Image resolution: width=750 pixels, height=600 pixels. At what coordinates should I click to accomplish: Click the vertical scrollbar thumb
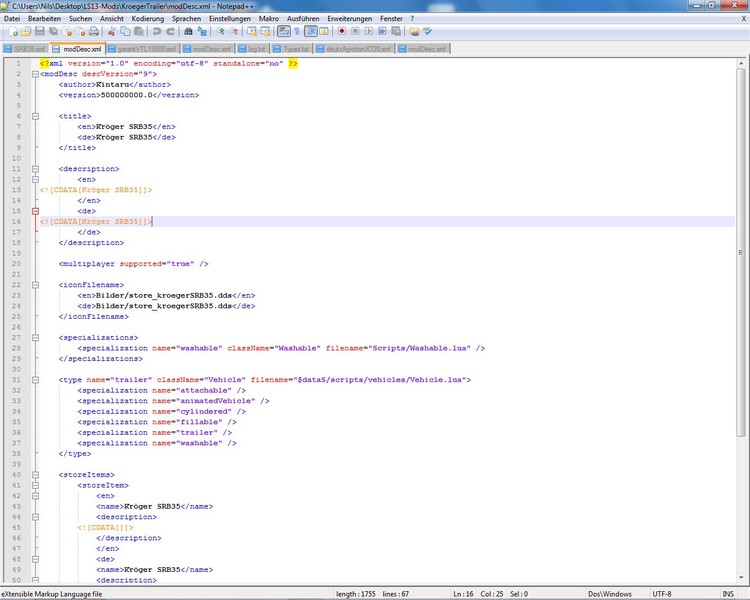[x=741, y=252]
